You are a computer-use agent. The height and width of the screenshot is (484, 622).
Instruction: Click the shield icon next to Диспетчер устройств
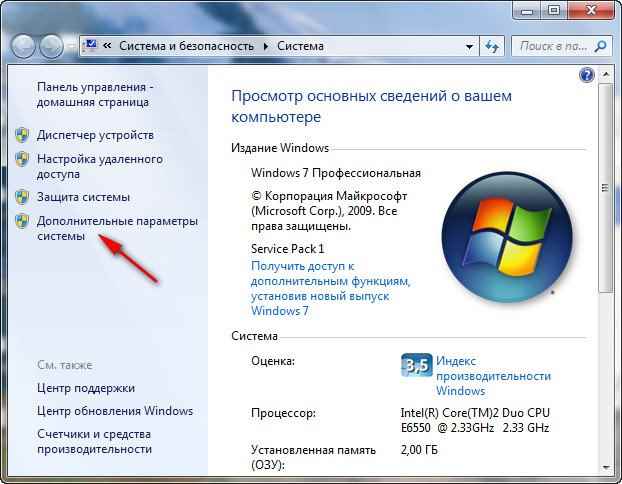(x=22, y=135)
